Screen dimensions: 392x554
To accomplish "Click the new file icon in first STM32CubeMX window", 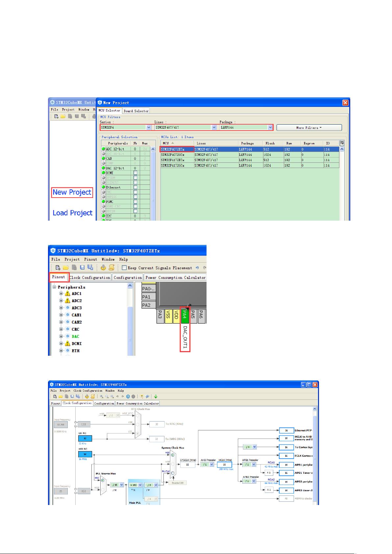I will [x=56, y=116].
